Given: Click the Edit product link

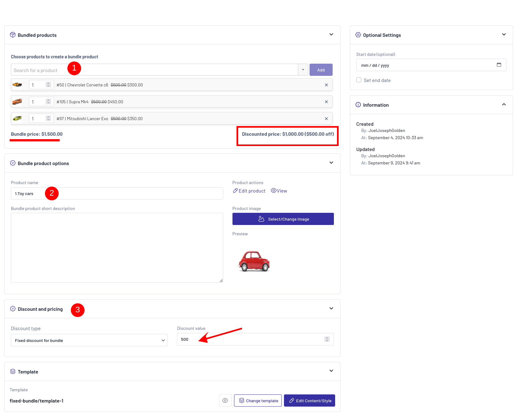Looking at the screenshot, I should [249, 191].
